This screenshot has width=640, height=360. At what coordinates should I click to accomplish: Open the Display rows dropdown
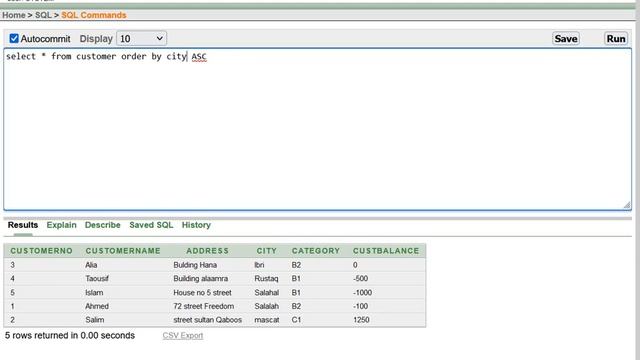pos(141,39)
